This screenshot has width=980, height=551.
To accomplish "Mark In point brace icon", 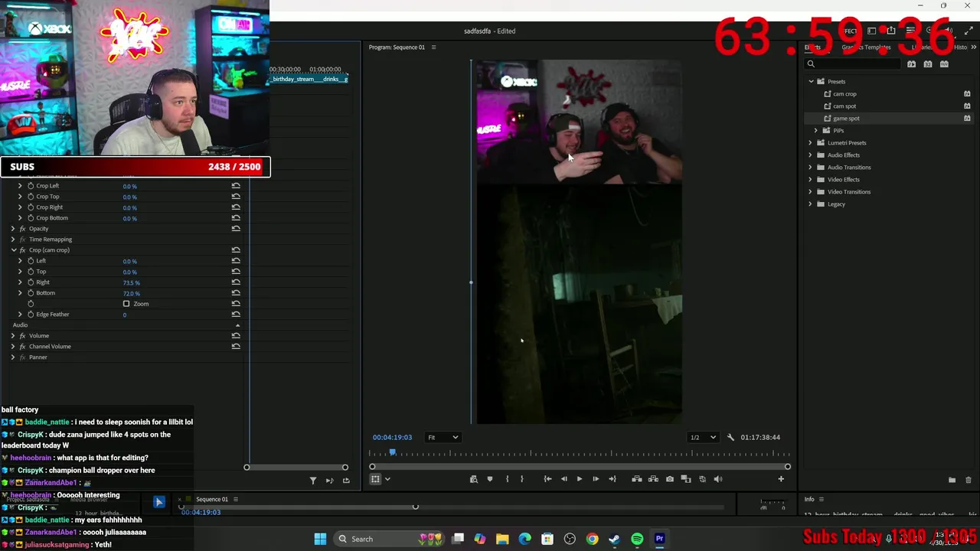I will (x=507, y=479).
